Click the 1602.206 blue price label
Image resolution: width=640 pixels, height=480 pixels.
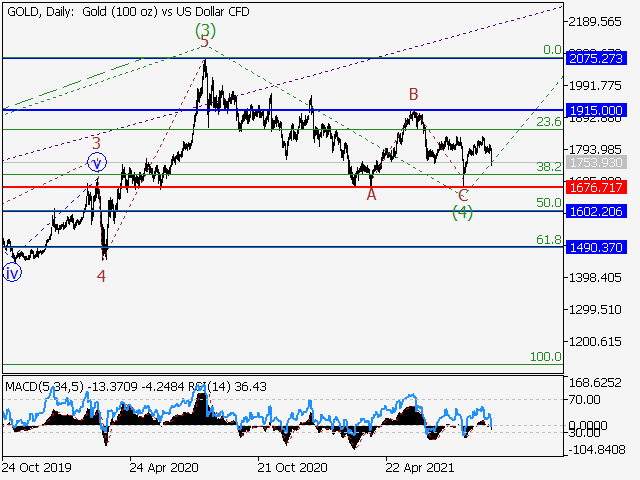pyautogui.click(x=596, y=211)
